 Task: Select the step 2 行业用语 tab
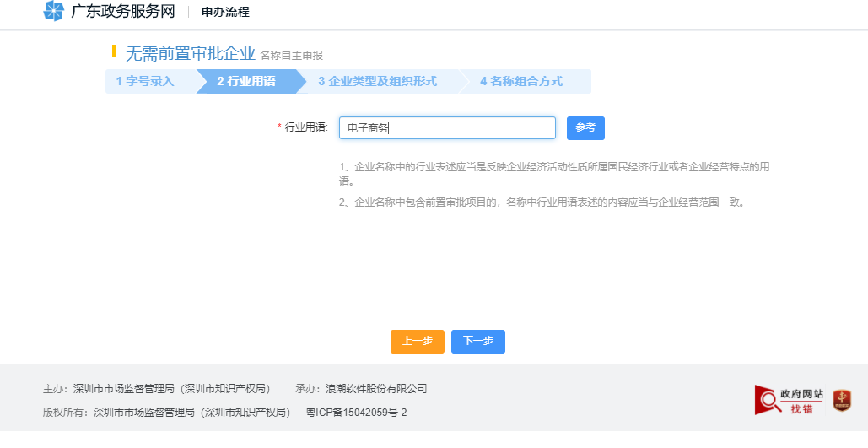pos(246,81)
